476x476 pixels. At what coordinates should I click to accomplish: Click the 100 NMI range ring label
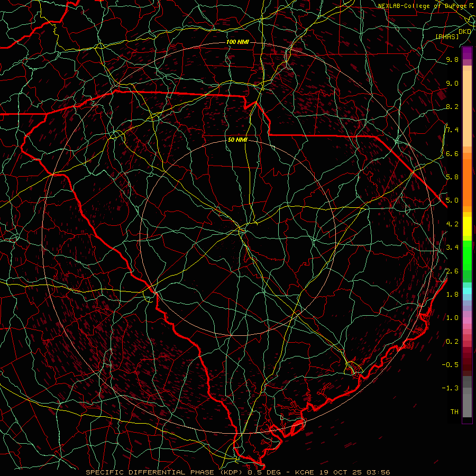(237, 42)
